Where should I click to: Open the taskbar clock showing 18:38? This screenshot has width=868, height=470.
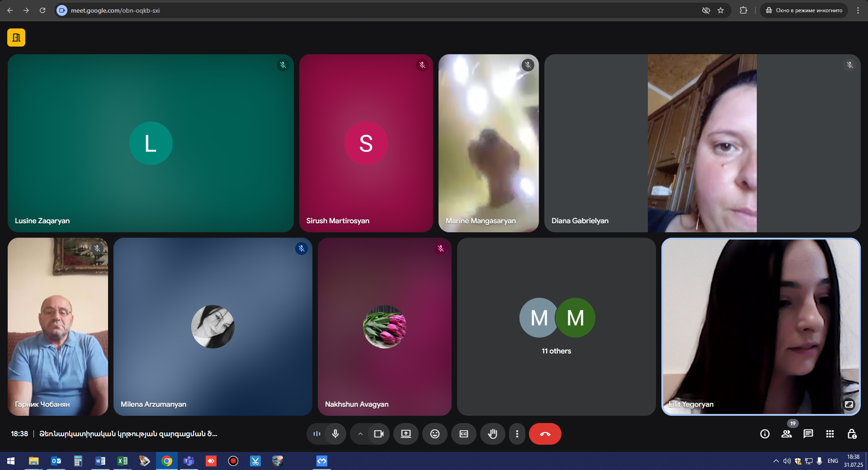[854, 461]
